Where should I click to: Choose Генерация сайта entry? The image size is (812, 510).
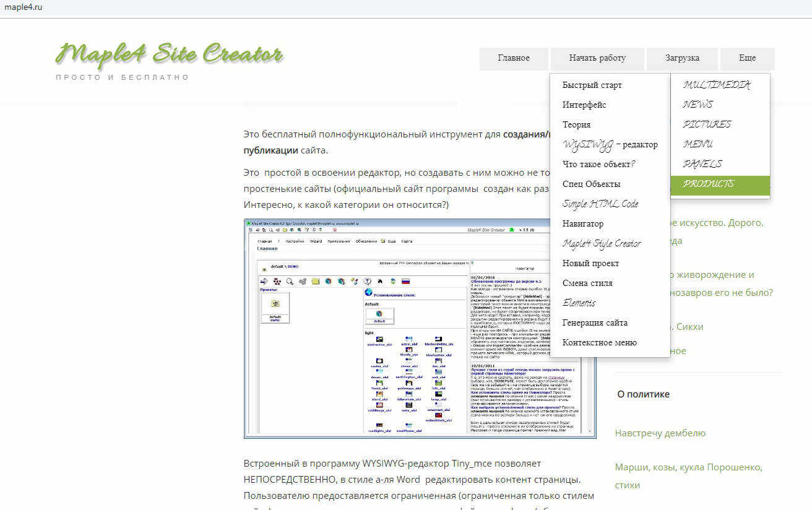[610, 323]
